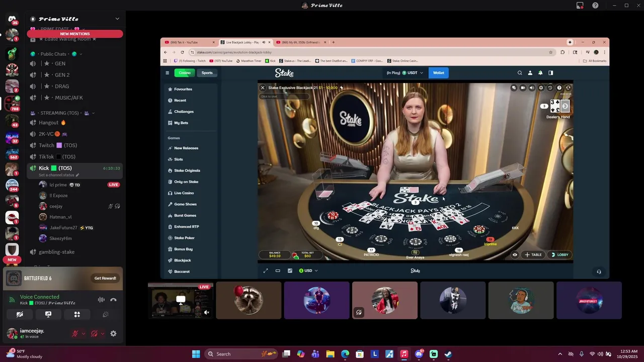644x362 pixels.
Task: Open Baccarat in Stake sidebar
Action: click(191, 271)
